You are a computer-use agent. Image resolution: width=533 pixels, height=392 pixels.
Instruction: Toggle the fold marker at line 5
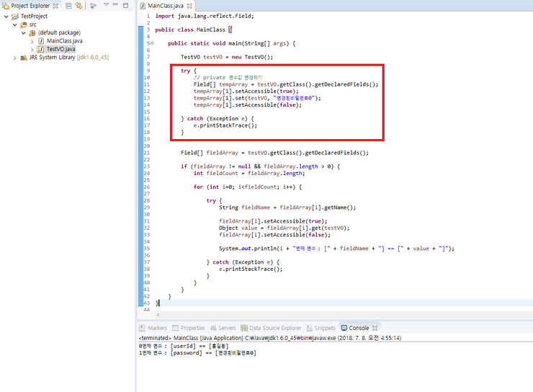(151, 43)
